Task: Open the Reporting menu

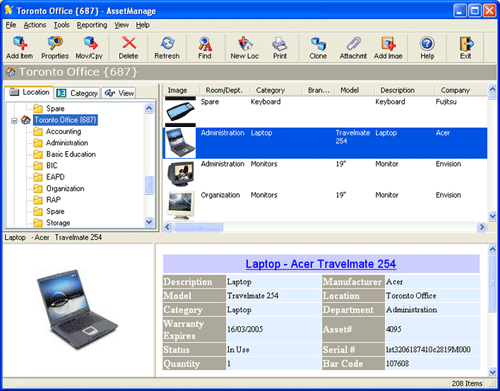Action: click(92, 25)
